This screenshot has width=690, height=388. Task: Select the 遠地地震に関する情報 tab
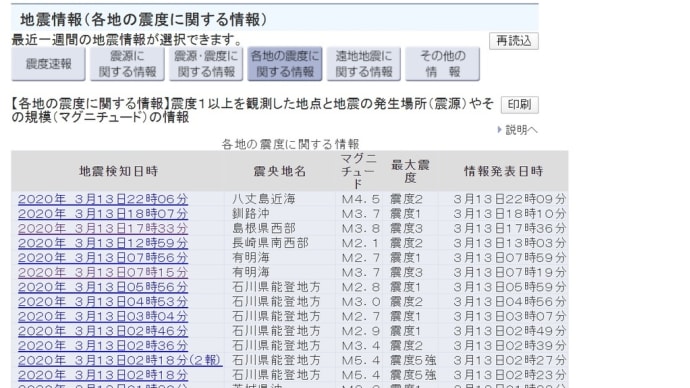click(363, 64)
